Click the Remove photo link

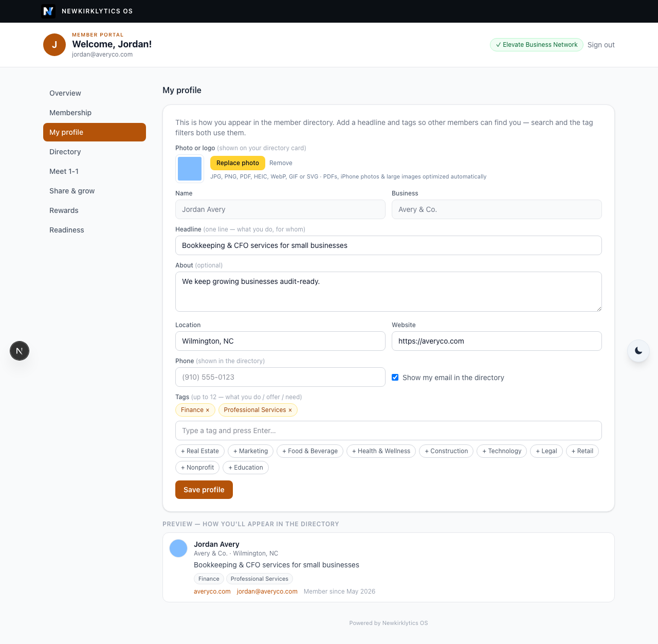281,163
